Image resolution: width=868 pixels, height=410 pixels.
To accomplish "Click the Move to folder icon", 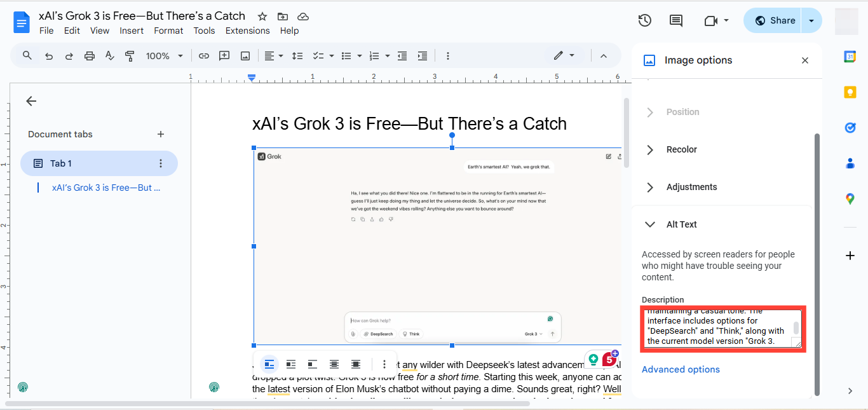I will tap(282, 17).
